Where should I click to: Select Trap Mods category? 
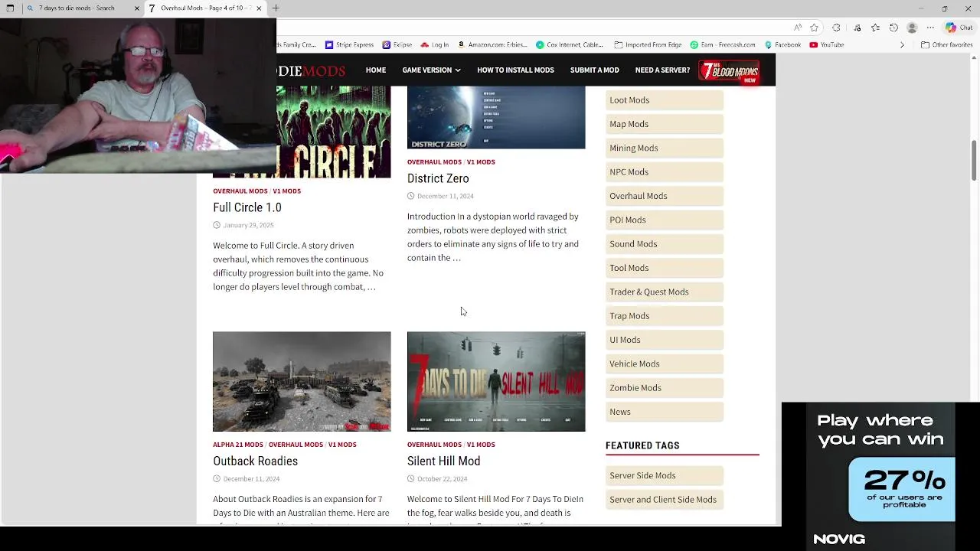[x=665, y=316]
